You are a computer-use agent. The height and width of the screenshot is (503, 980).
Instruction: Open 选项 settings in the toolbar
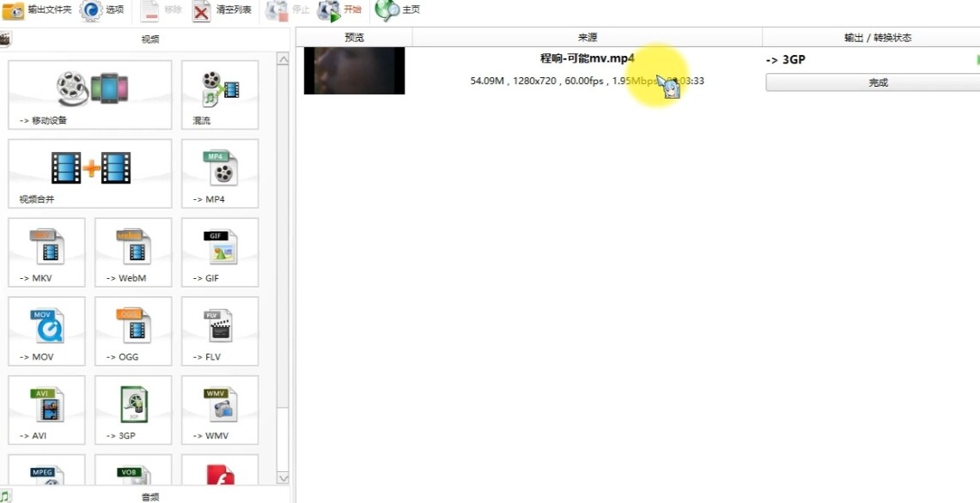pos(102,10)
